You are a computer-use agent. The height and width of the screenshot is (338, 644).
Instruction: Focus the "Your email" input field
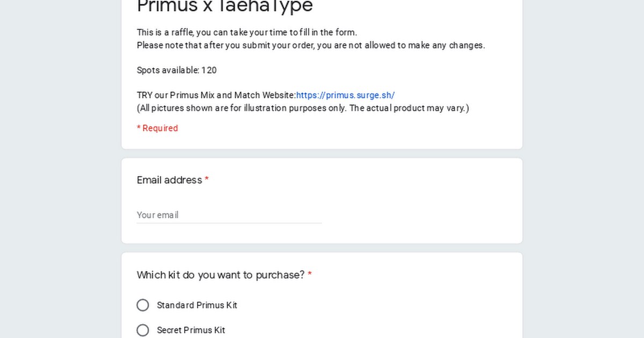point(229,215)
